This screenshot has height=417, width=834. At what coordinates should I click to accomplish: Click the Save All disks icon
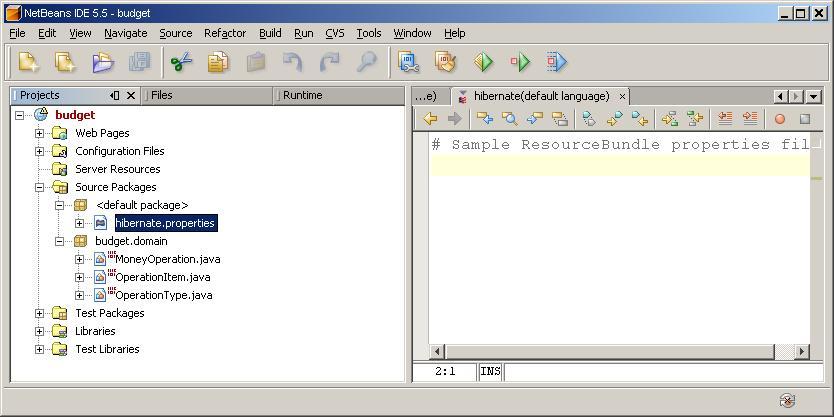tap(140, 62)
